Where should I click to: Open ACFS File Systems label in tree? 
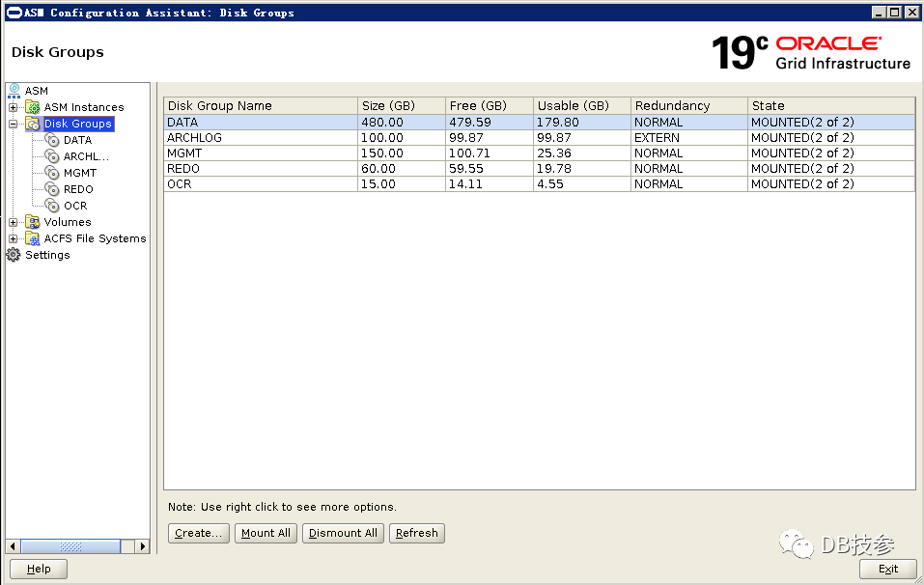pos(95,238)
